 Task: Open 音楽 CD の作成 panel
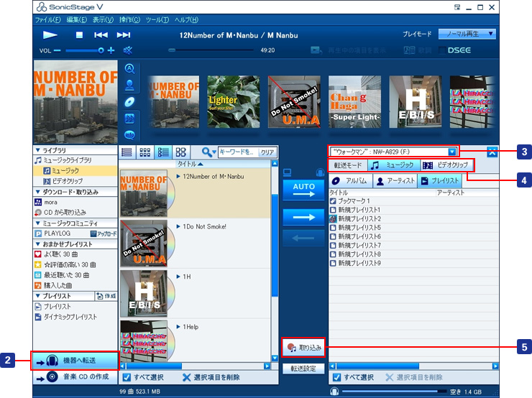75,378
